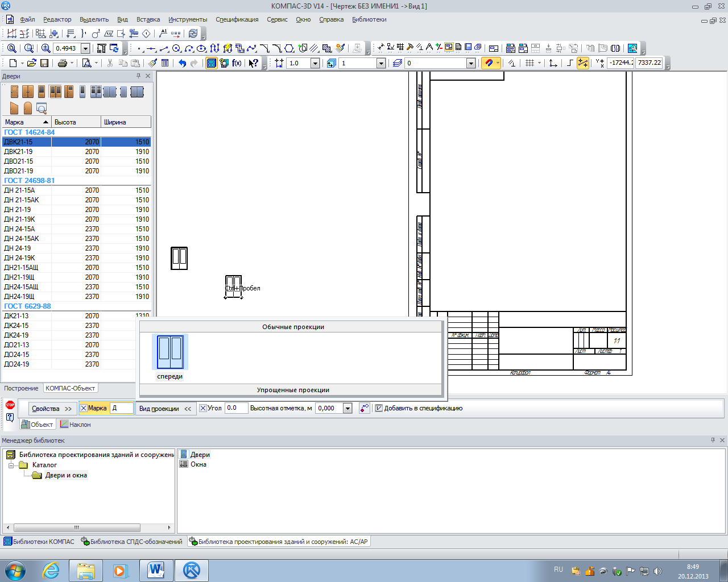This screenshot has height=582, width=728.
Task: Uncheck Добавить в спецификацию
Action: pos(379,408)
